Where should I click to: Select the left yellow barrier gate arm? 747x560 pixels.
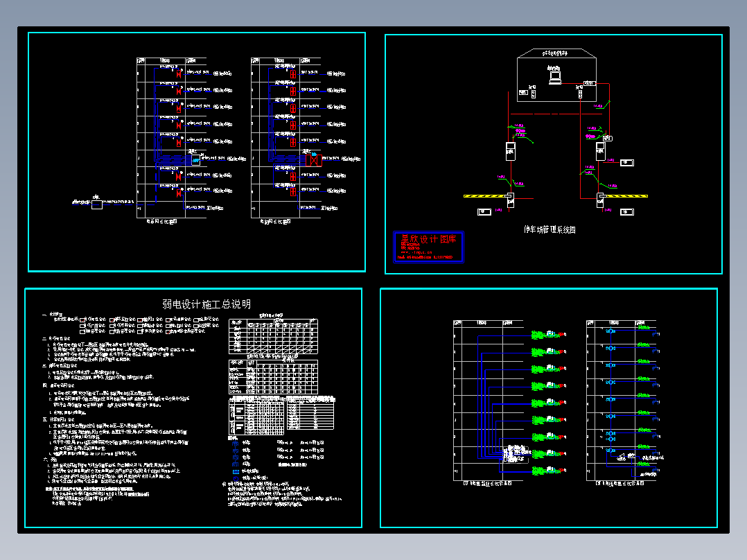pos(485,196)
